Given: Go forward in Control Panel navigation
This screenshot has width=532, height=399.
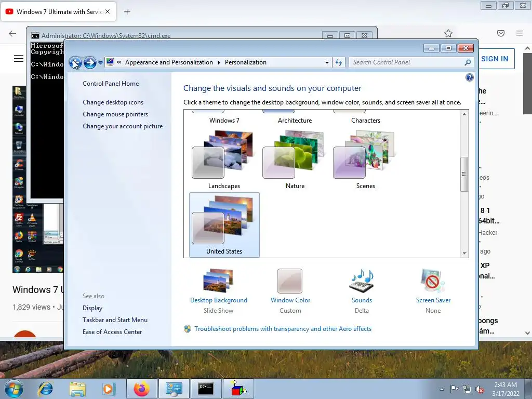Looking at the screenshot, I should coord(90,62).
